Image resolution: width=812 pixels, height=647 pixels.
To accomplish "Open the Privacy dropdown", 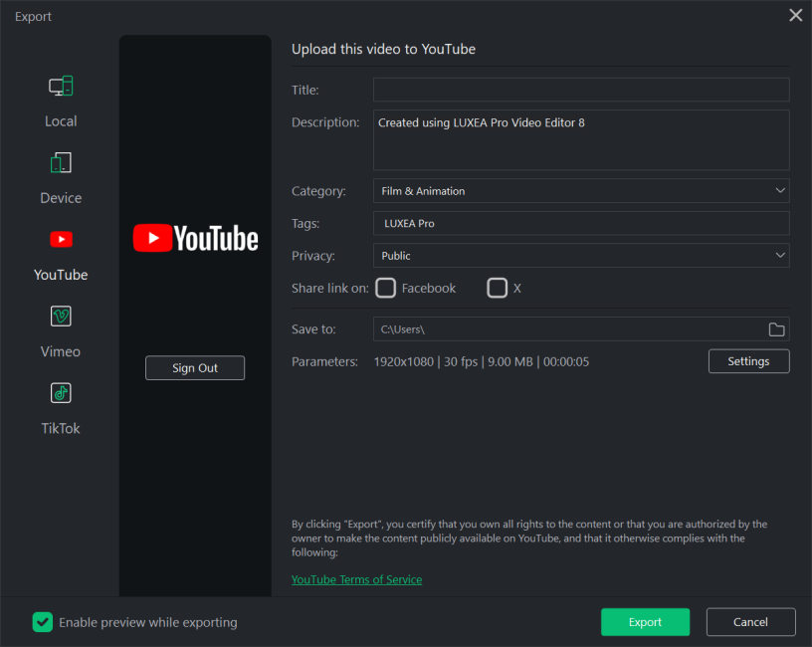I will pos(580,256).
